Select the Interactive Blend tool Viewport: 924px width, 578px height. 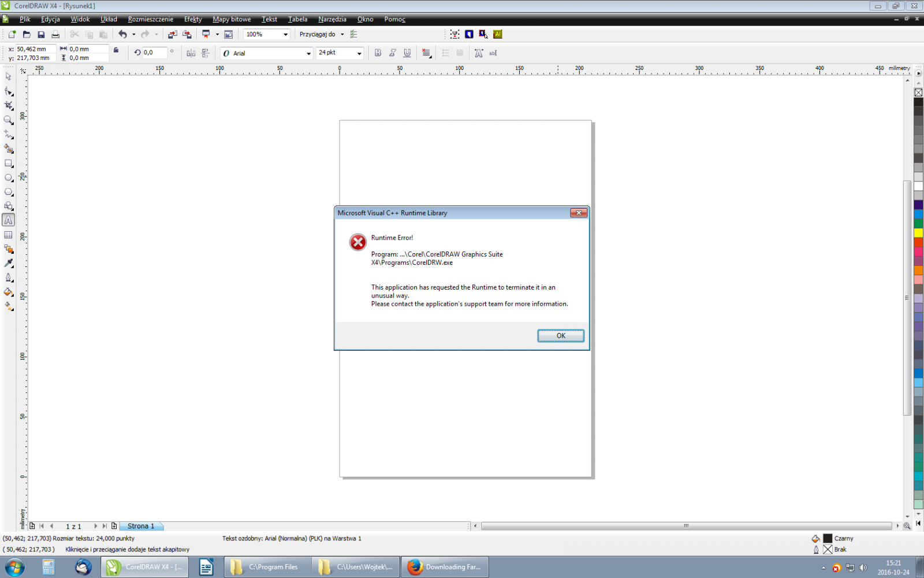(8, 249)
